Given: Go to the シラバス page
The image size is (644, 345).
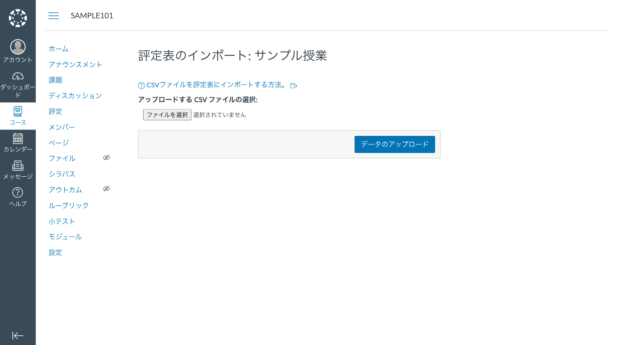Looking at the screenshot, I should click(x=62, y=174).
